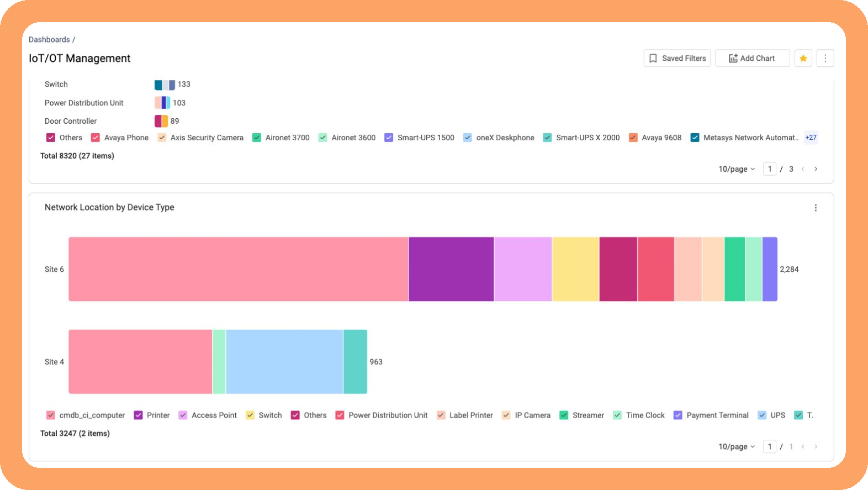
Task: Uncheck the Avaya Phone legend checkbox
Action: tap(96, 138)
